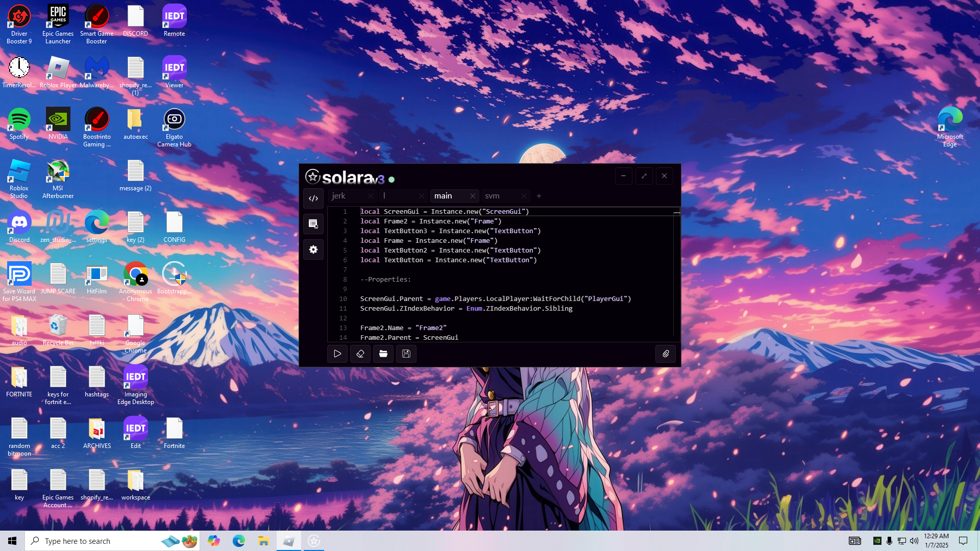
Task: Open Microsoft Edge from the taskbar
Action: [238, 541]
